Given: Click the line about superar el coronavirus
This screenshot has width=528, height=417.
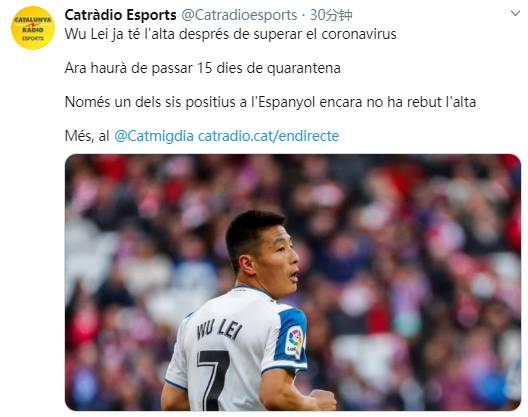Looking at the screenshot, I should pos(231,34).
